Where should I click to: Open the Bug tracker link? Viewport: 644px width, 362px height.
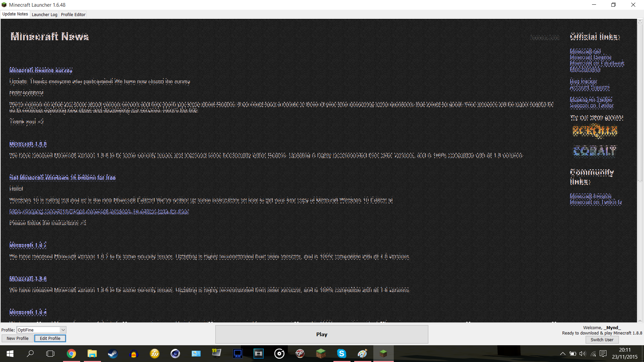pos(583,81)
